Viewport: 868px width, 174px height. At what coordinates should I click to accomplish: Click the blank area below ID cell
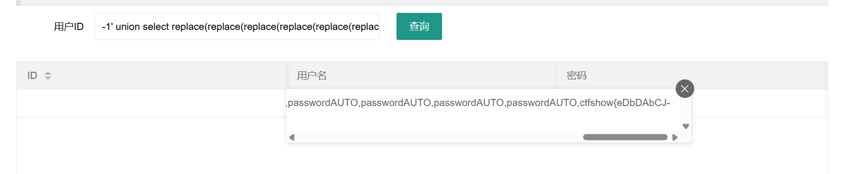pos(151,145)
